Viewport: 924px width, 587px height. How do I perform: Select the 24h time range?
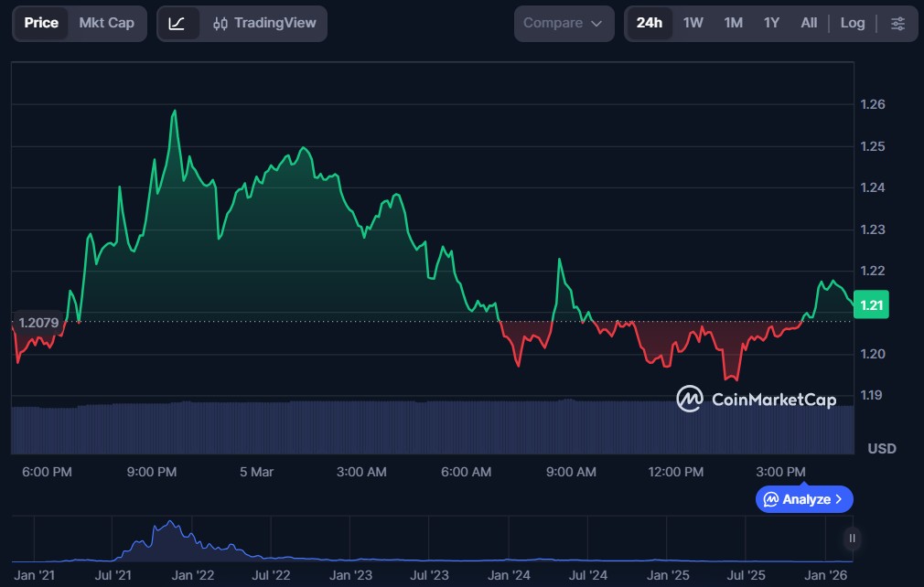[649, 23]
